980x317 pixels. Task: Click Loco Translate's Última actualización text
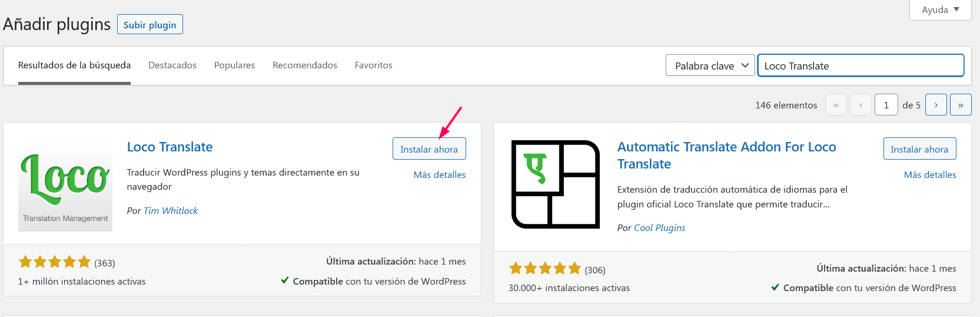click(396, 261)
